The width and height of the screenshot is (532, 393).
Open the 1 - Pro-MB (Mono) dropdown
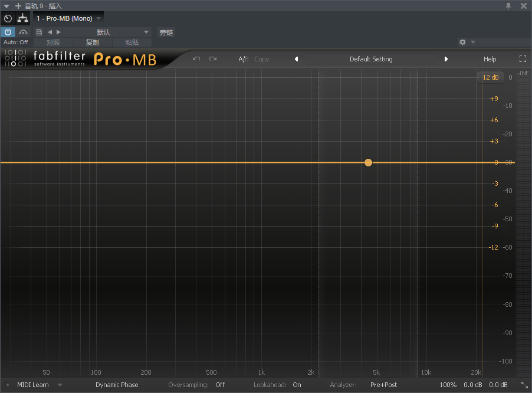pyautogui.click(x=68, y=18)
